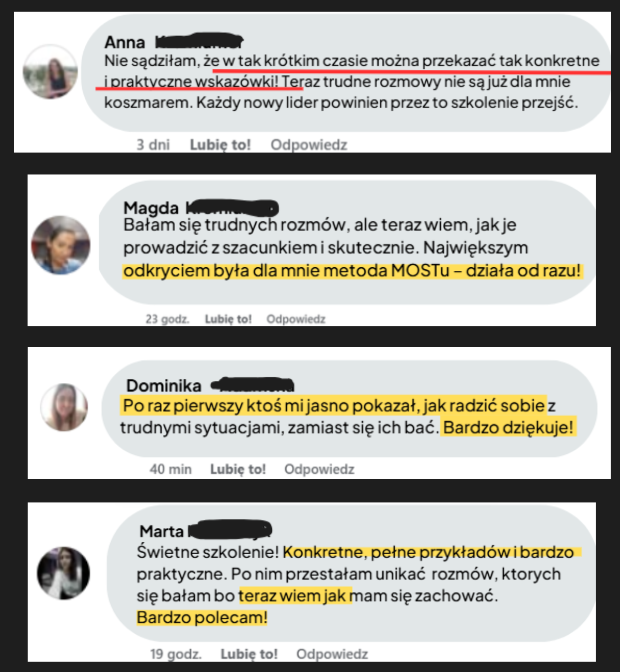Open Anna's profile picture
Screen dimensions: 620x672
coord(51,71)
